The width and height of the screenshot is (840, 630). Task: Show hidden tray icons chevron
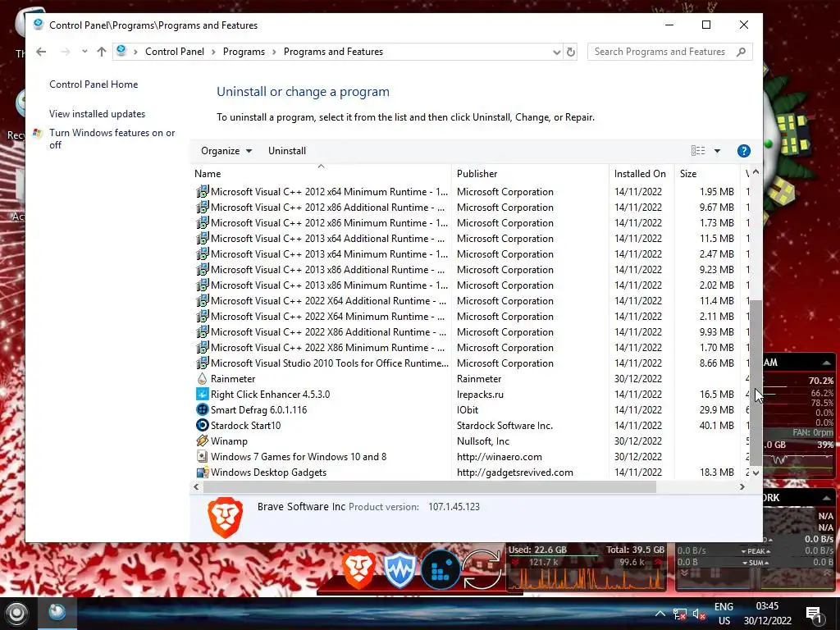coord(660,614)
